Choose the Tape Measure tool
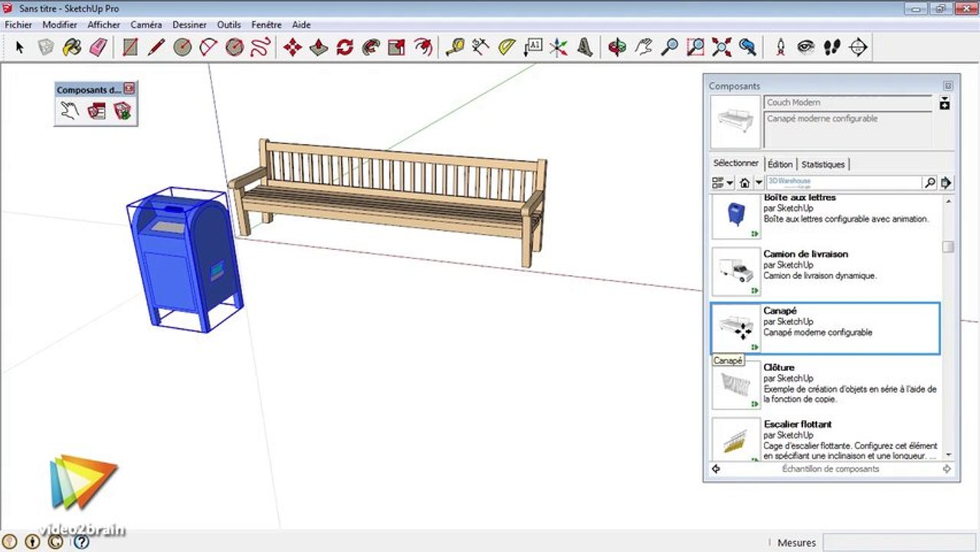 (455, 48)
